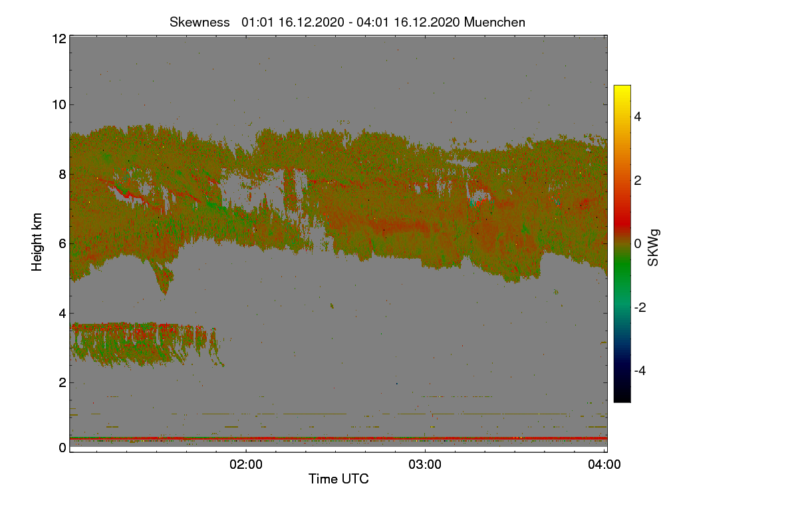Click the Skewness plot title text
The width and height of the screenshot is (798, 532).
coord(348,22)
